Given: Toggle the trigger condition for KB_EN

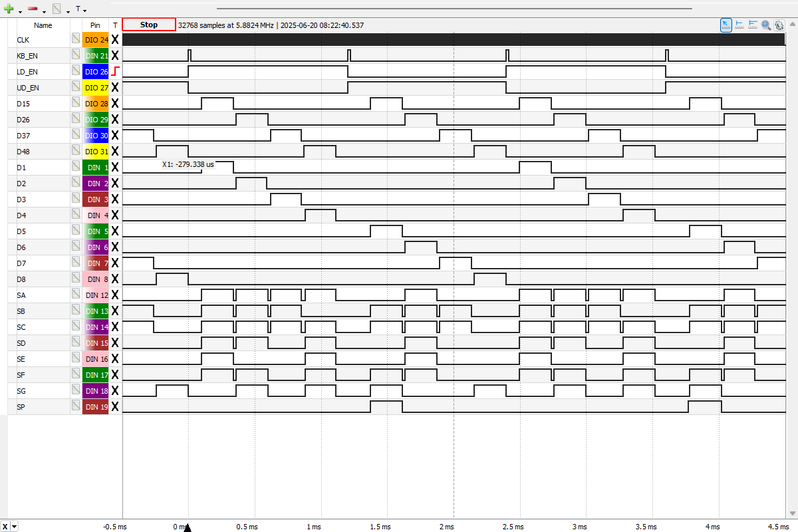Looking at the screenshot, I should point(115,56).
